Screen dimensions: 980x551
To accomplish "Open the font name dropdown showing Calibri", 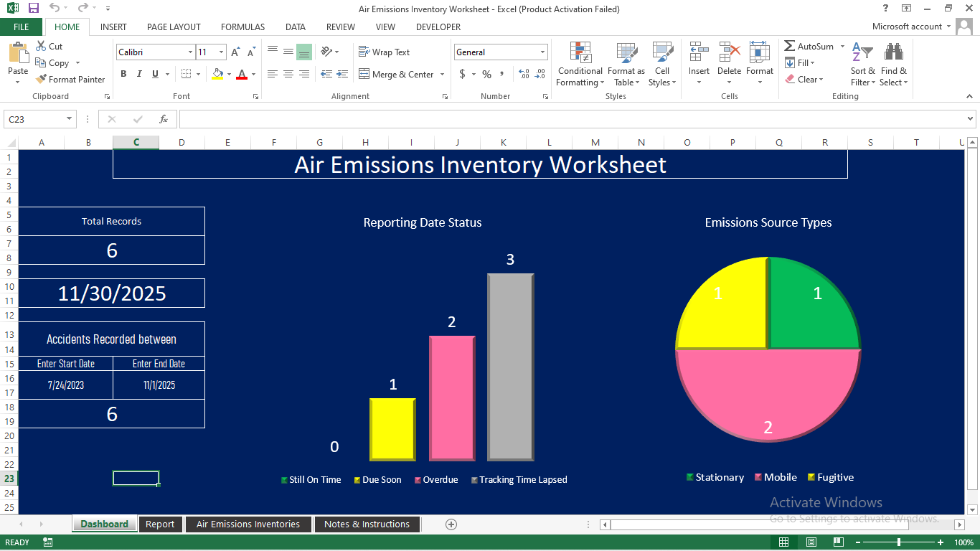I will [x=190, y=52].
